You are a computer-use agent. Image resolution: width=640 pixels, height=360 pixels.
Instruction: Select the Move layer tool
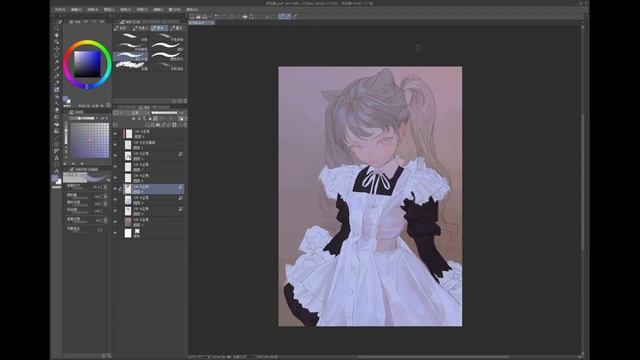coord(57,49)
